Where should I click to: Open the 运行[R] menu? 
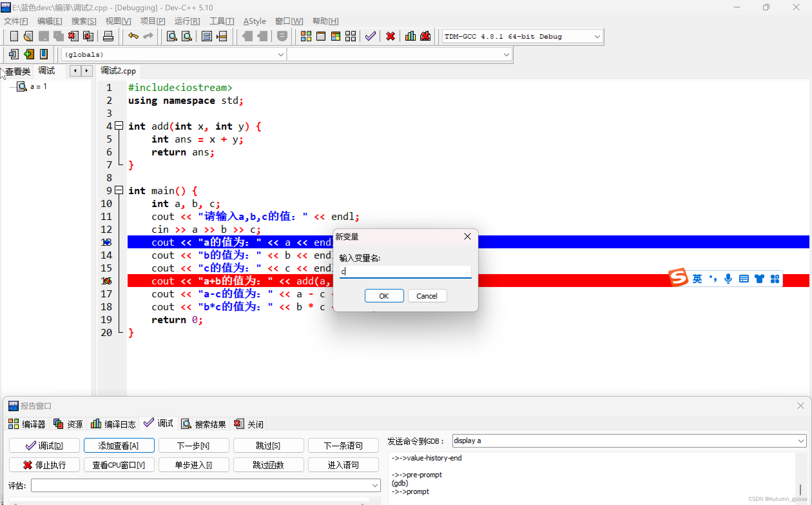pos(187,21)
